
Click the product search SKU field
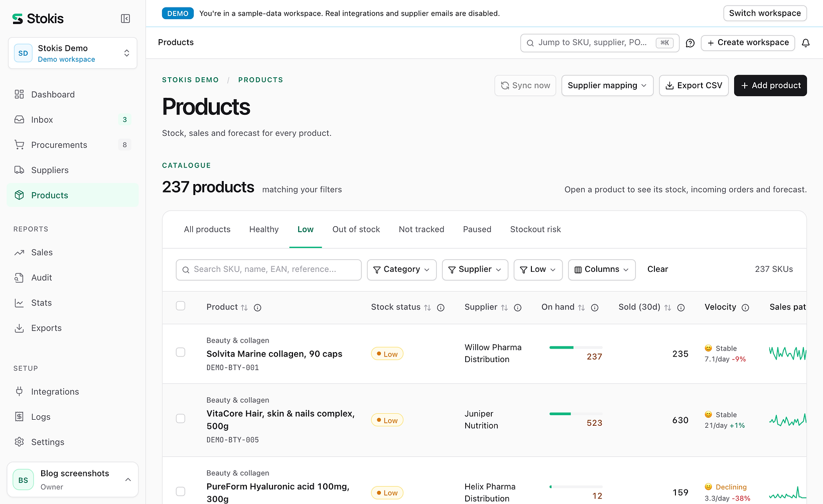(x=268, y=270)
